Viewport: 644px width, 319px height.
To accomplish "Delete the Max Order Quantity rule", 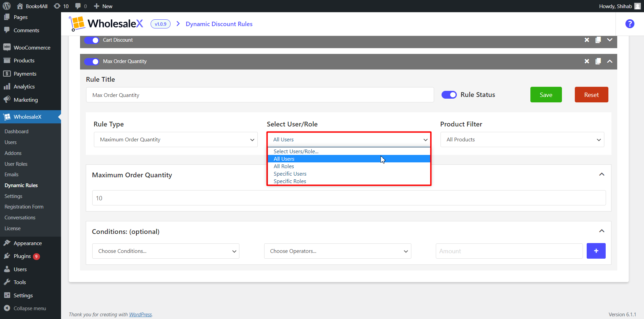I will pos(587,61).
